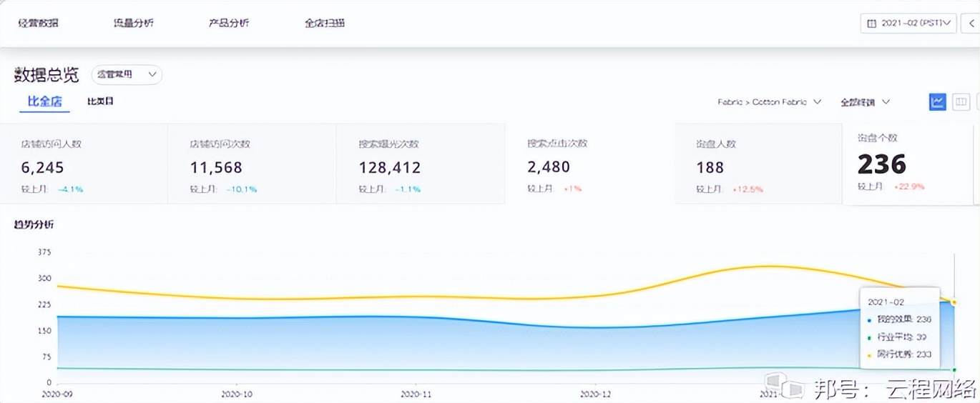Open the 产品分析 tab
The width and height of the screenshot is (980, 403).
(x=229, y=23)
